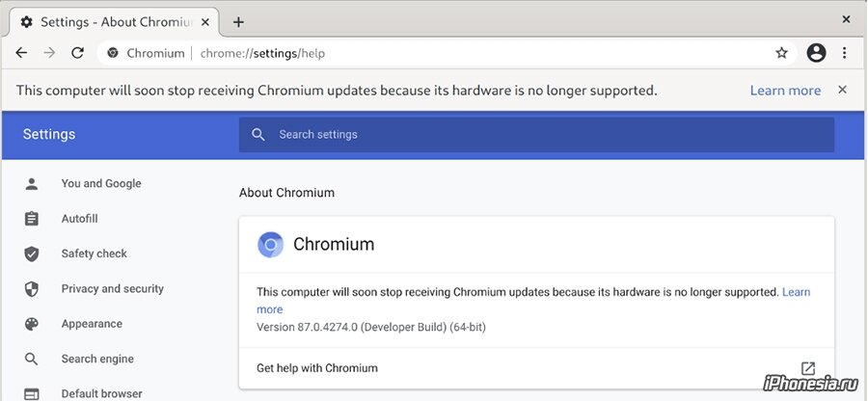Click the Search settings field

[536, 134]
